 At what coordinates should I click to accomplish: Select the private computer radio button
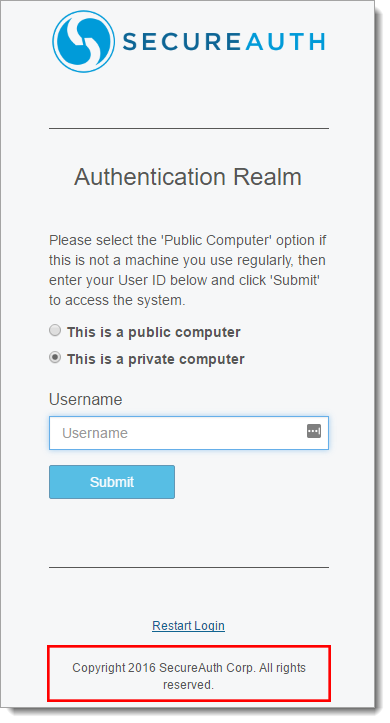coord(55,357)
